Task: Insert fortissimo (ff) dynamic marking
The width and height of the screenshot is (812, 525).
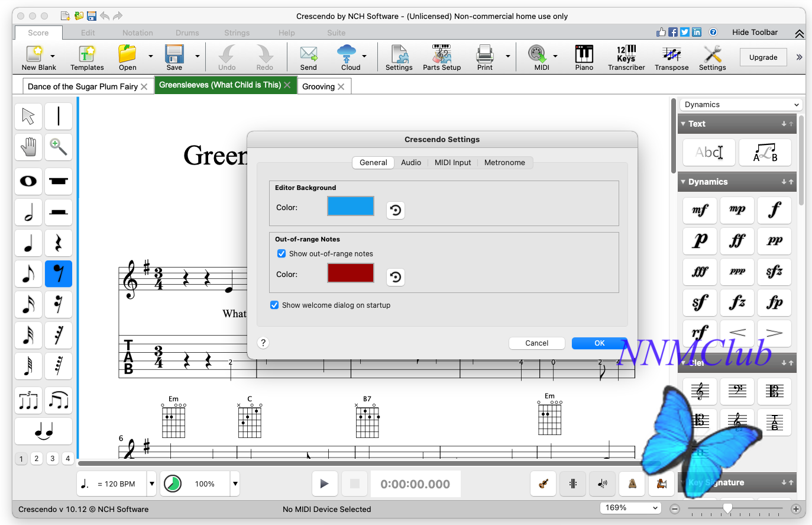Action: (x=737, y=241)
